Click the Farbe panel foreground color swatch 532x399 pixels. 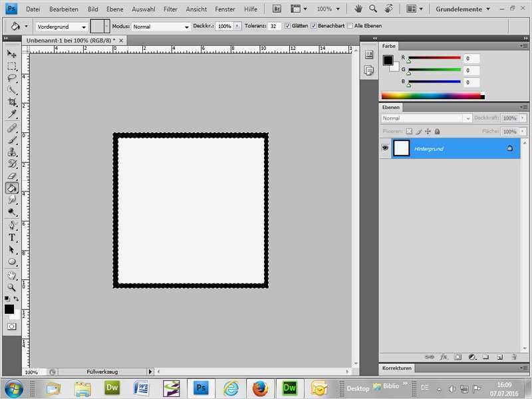click(x=388, y=60)
